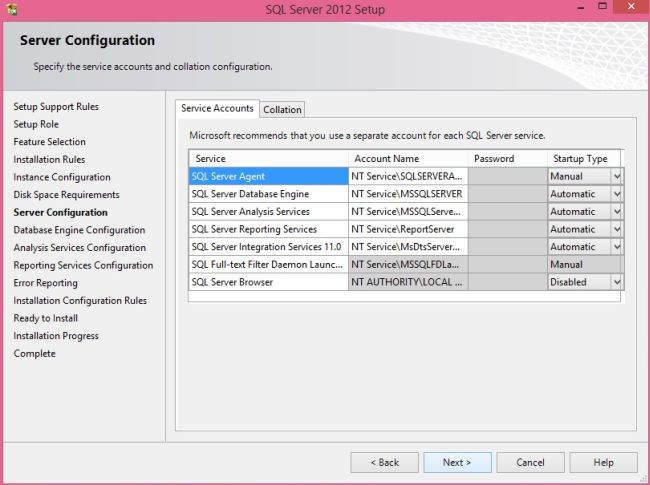This screenshot has width=650, height=485.
Task: Select SQL Server Integration Services 11.0 cell
Action: (x=269, y=247)
